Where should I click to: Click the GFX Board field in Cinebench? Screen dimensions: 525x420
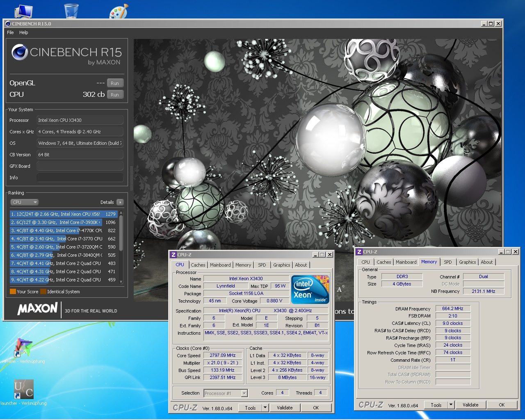point(80,166)
